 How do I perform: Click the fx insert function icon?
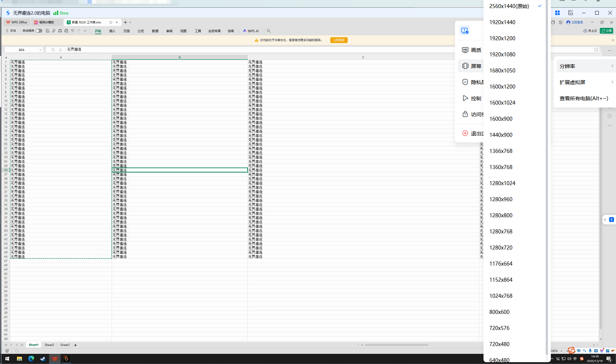click(x=60, y=50)
